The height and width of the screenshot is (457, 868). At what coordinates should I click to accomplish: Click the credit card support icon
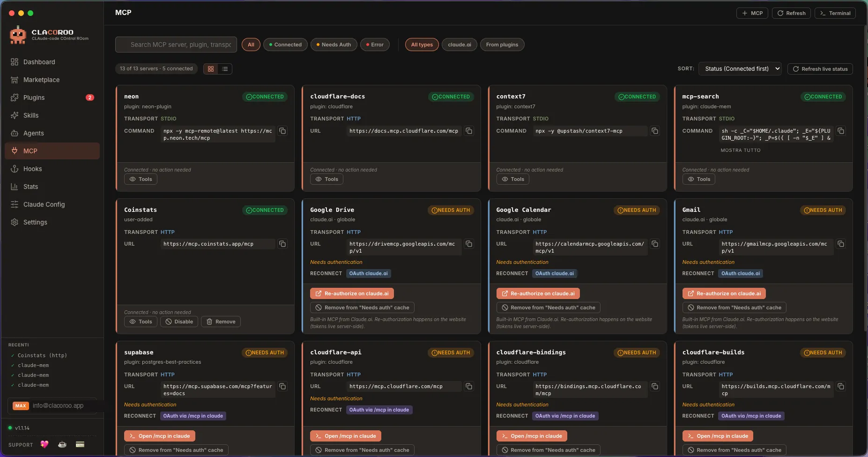(x=80, y=444)
